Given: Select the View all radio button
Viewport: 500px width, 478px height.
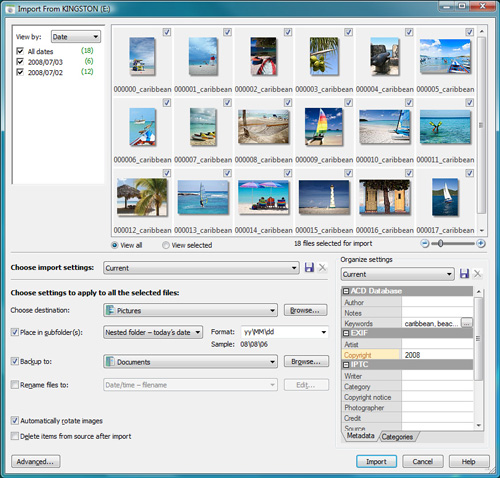Looking at the screenshot, I should pyautogui.click(x=114, y=245).
